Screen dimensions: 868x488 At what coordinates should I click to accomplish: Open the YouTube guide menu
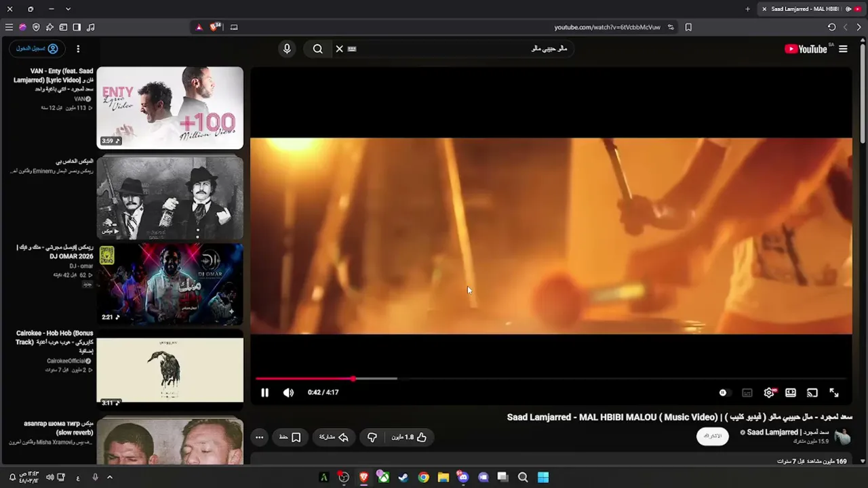(843, 49)
